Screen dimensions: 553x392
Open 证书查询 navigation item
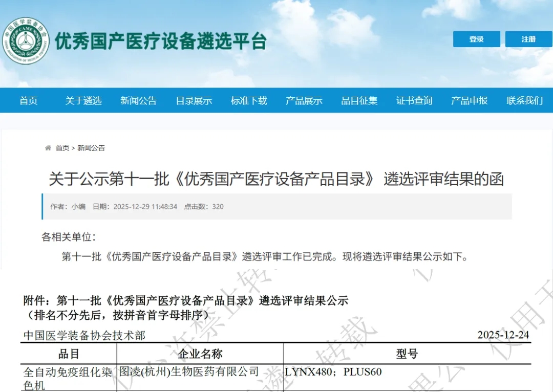tap(414, 101)
